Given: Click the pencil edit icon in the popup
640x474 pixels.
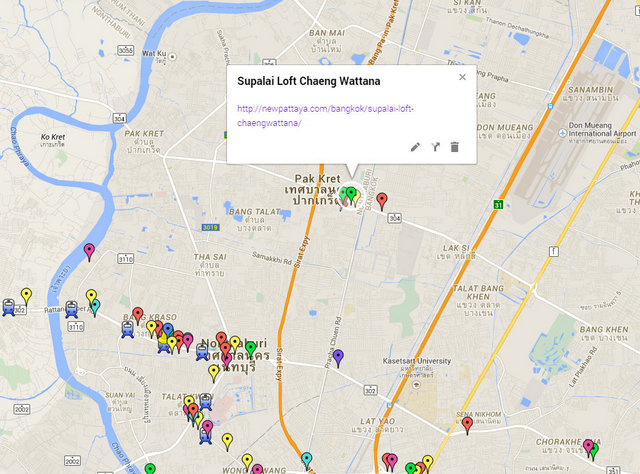Looking at the screenshot, I should [x=415, y=147].
